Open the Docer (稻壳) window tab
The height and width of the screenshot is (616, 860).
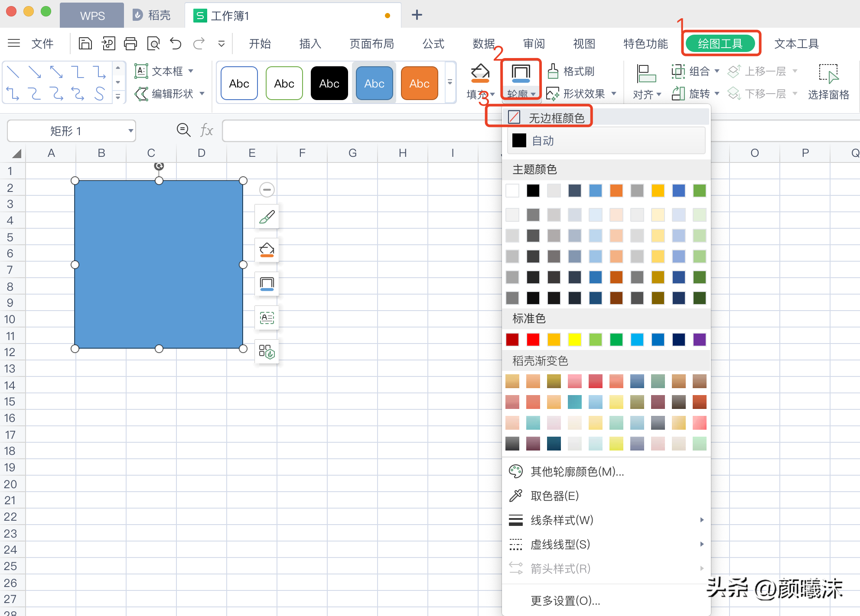point(152,16)
